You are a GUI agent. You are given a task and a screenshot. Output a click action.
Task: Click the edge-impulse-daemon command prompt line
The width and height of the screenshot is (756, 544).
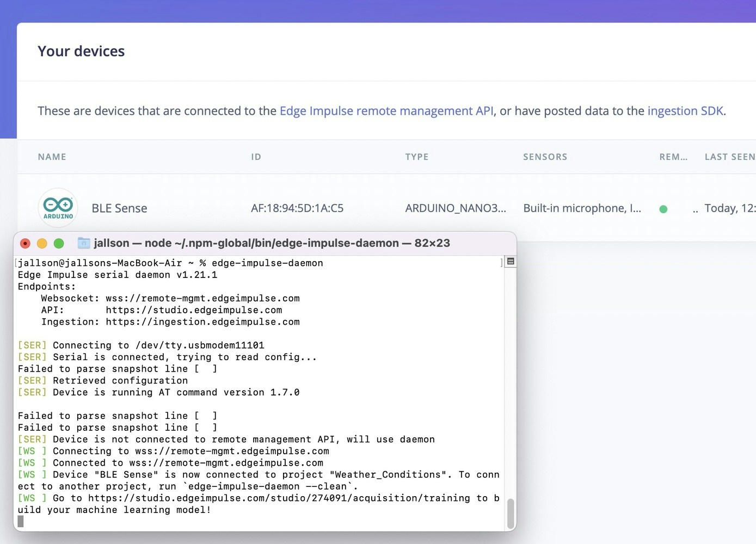pos(170,263)
